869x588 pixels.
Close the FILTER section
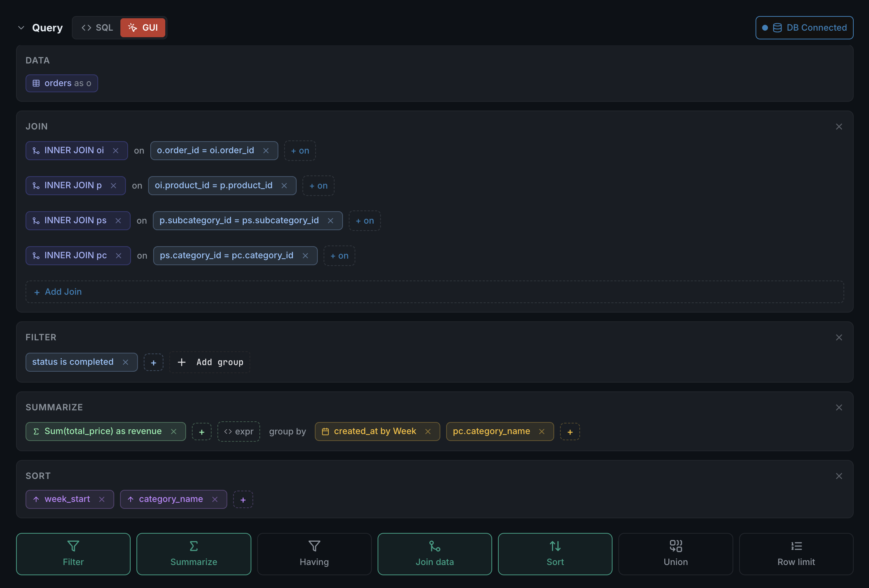point(839,337)
